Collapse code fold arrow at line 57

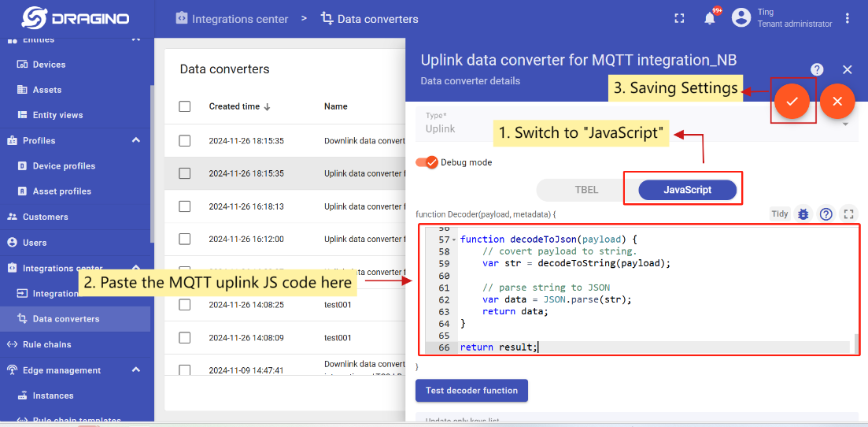click(x=455, y=240)
